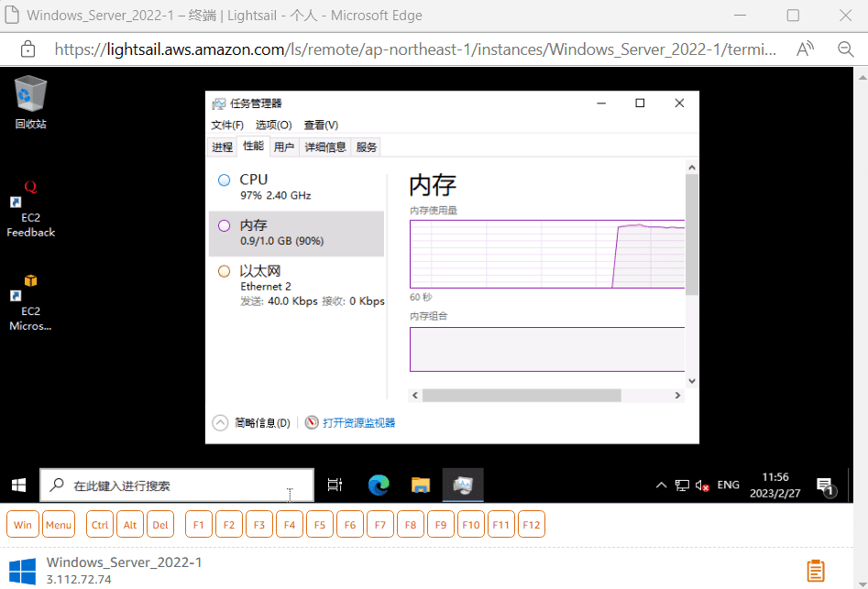Open Task Manager from the taskbar
This screenshot has width=868, height=589.
tap(463, 485)
